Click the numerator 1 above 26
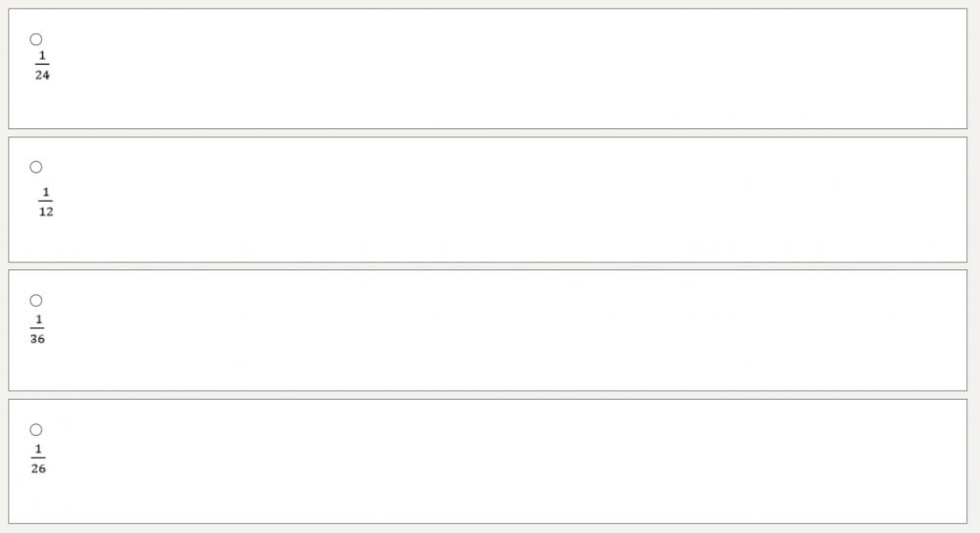This screenshot has height=533, width=980. point(38,449)
